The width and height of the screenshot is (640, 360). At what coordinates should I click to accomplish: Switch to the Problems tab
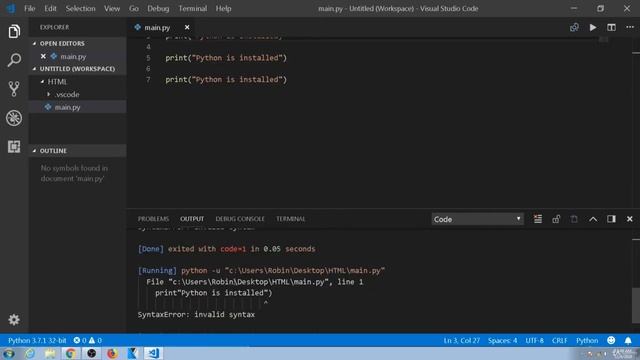pos(153,219)
